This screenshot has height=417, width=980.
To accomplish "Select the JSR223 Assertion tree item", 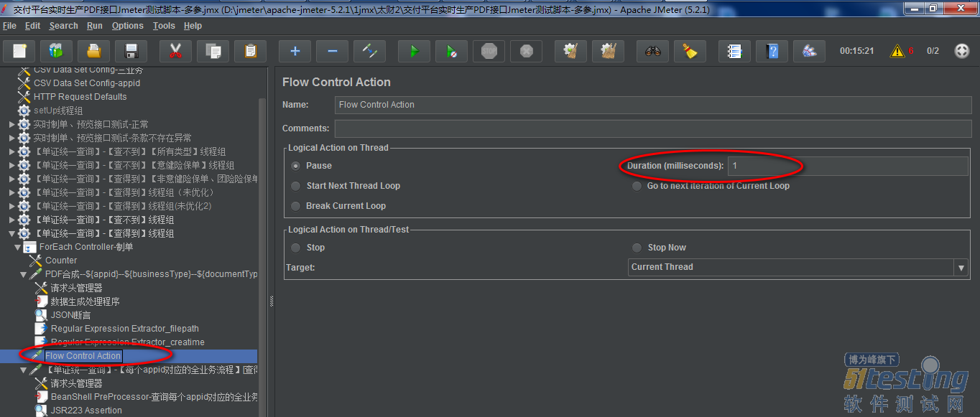I will point(86,411).
